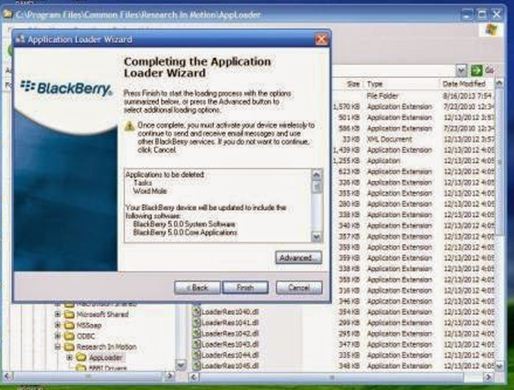
Task: Click the 8/16/2013 date modified cell
Action: [468, 96]
